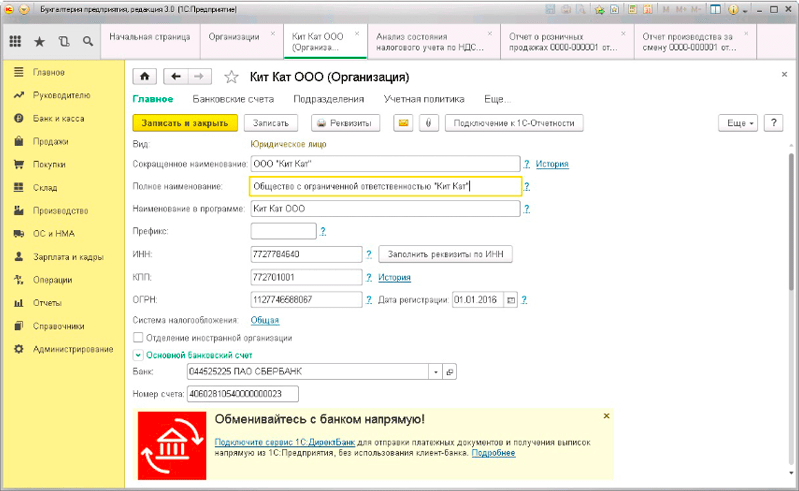This screenshot has height=491, width=799.
Task: Click the search magnifier icon
Action: (x=88, y=42)
